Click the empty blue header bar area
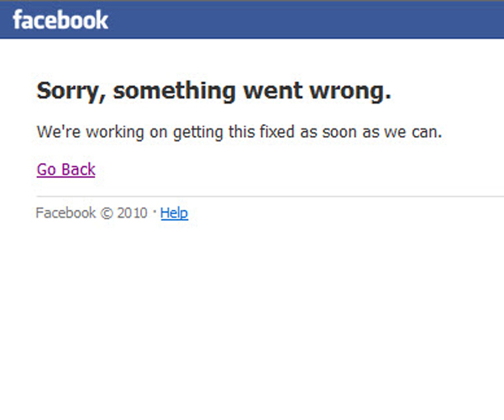 [319, 18]
